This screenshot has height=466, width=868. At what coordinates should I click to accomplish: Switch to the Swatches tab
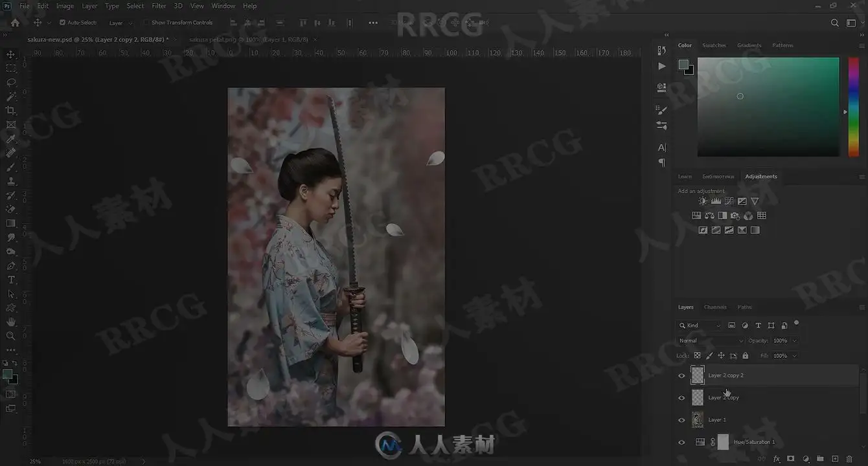(x=714, y=45)
